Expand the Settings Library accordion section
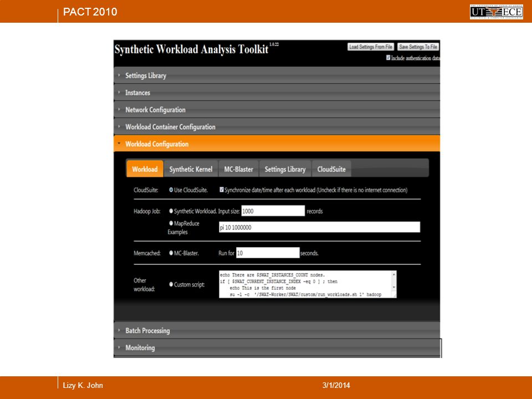This screenshot has height=399, width=532. (x=277, y=75)
